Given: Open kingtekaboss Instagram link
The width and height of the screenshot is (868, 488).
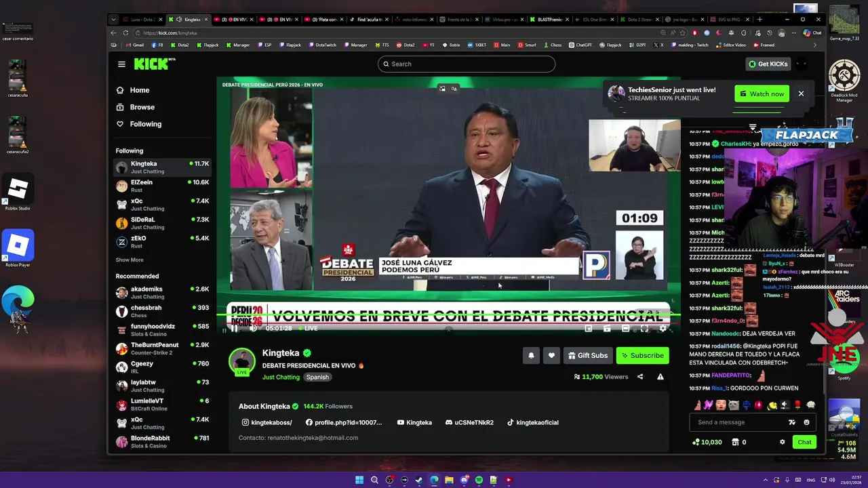Looking at the screenshot, I should (x=267, y=422).
